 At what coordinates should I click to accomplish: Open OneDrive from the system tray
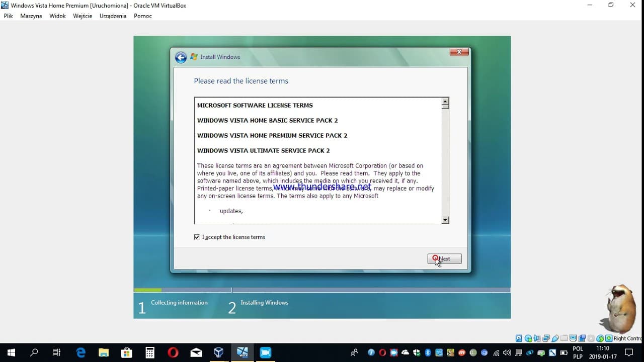405,352
